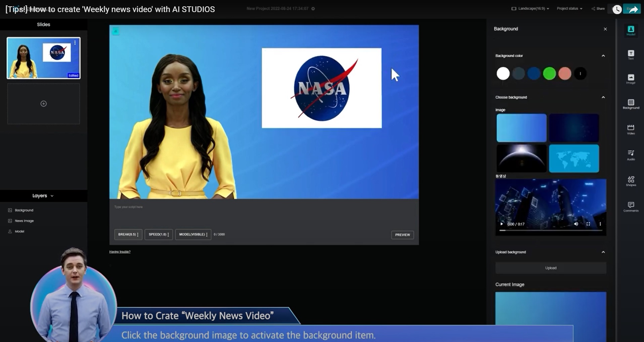Open more options on background video preview
The height and width of the screenshot is (342, 644).
(600, 224)
